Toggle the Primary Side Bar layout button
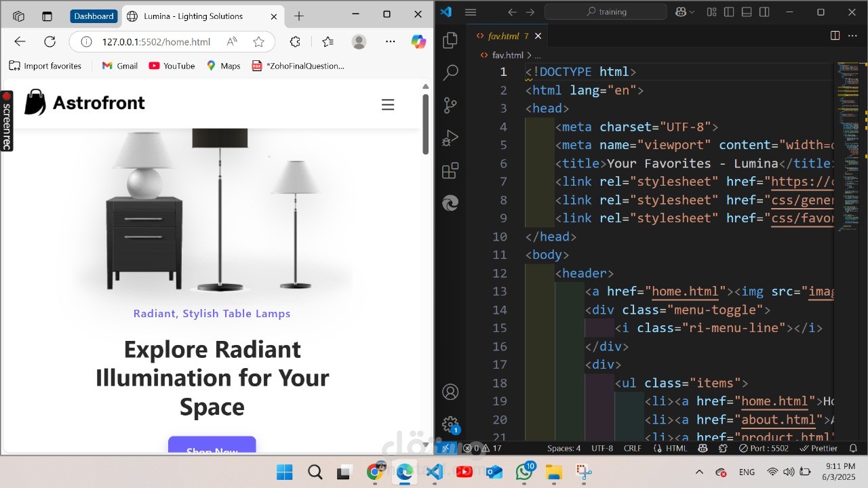 coord(729,12)
